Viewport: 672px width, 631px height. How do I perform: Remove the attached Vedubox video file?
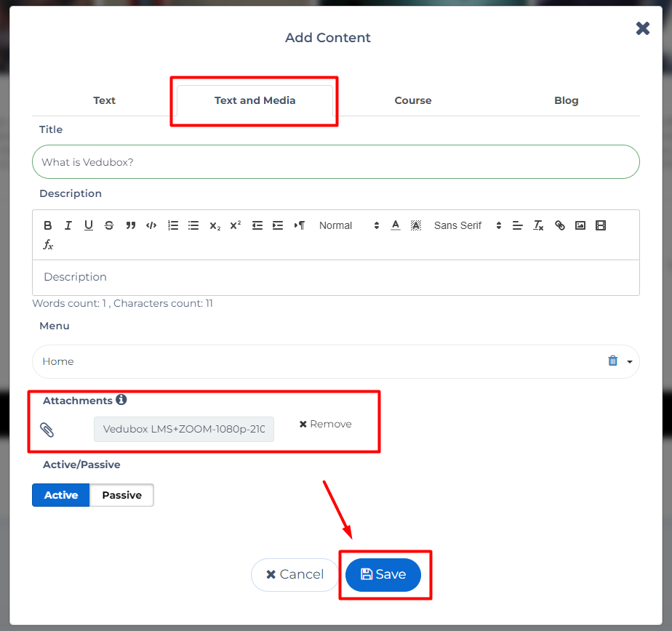click(325, 424)
